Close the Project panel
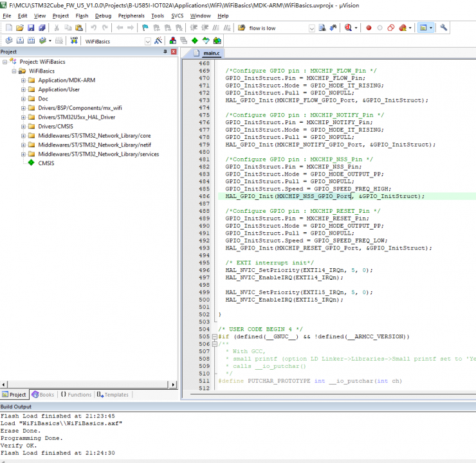Viewport: 476px width, 463px height. tap(174, 51)
